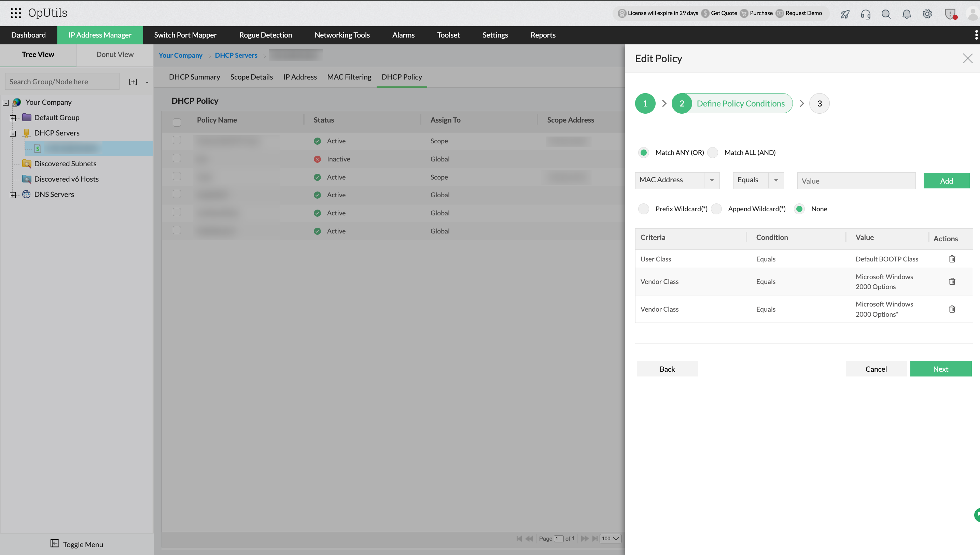Open the headset support icon
This screenshot has width=980, height=555.
(865, 14)
